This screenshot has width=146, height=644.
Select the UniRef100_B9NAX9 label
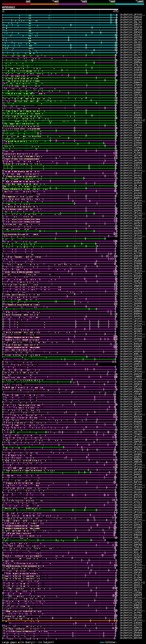(x=131, y=82)
